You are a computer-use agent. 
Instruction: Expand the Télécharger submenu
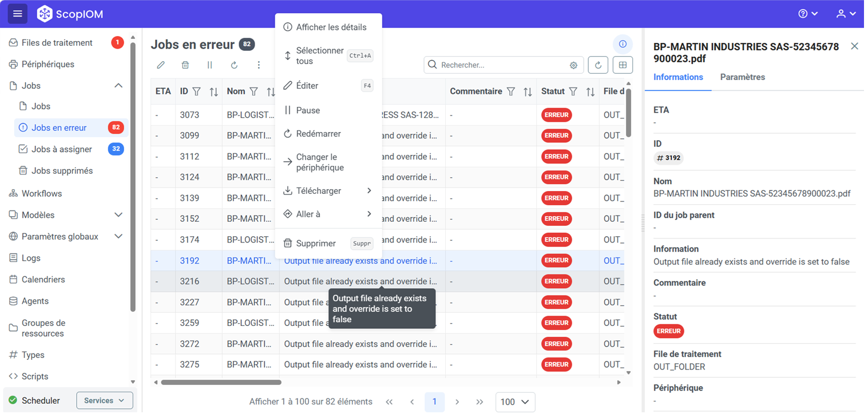[x=328, y=191]
